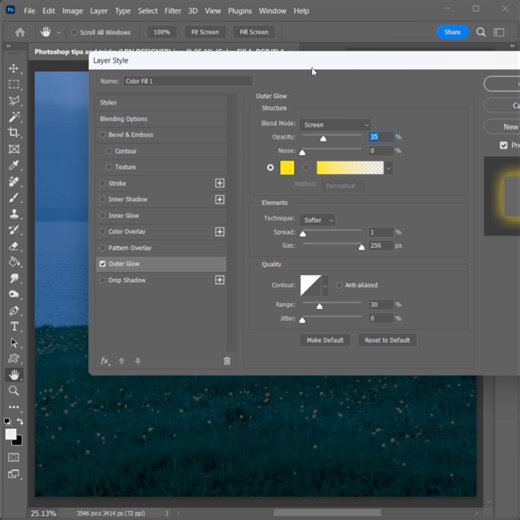Select the Spot Healing Brush tool
The width and height of the screenshot is (520, 520).
[x=14, y=182]
